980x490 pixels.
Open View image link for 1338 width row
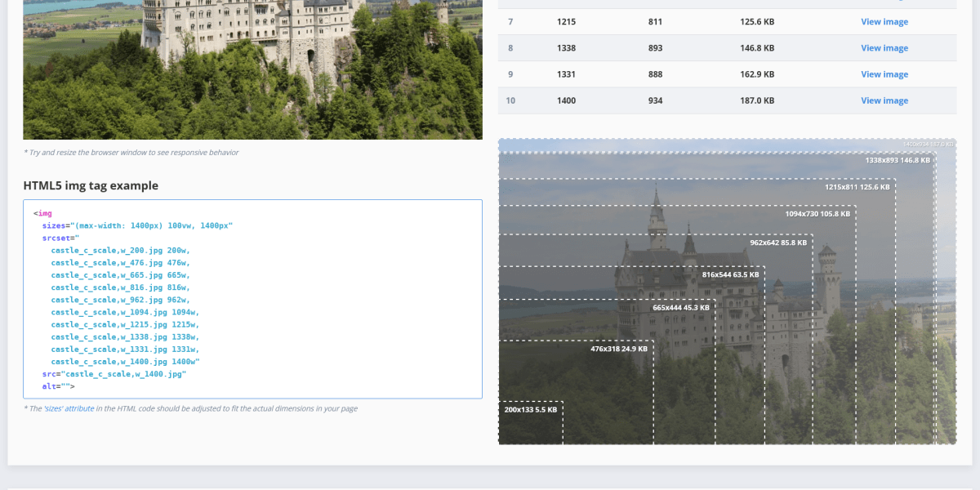coord(884,48)
